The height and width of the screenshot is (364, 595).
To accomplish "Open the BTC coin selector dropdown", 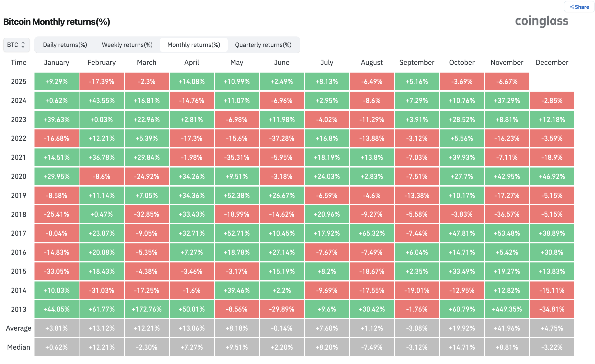I will point(16,45).
